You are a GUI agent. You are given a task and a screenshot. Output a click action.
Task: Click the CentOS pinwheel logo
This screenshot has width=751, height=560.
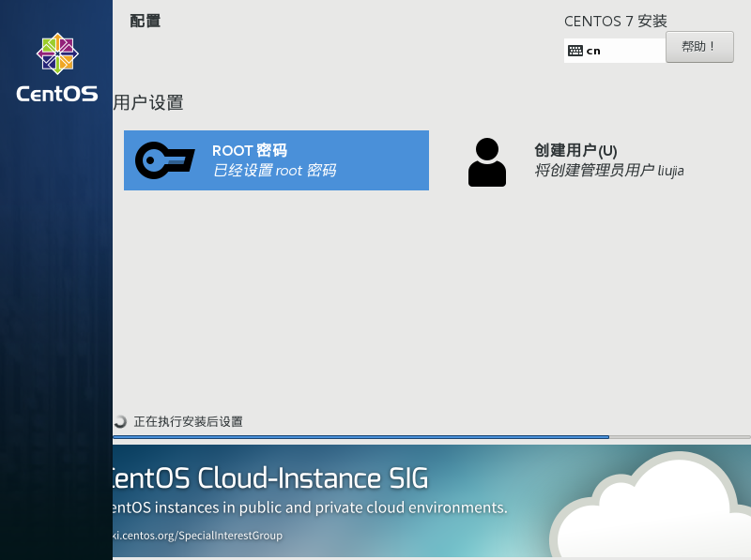point(57,53)
